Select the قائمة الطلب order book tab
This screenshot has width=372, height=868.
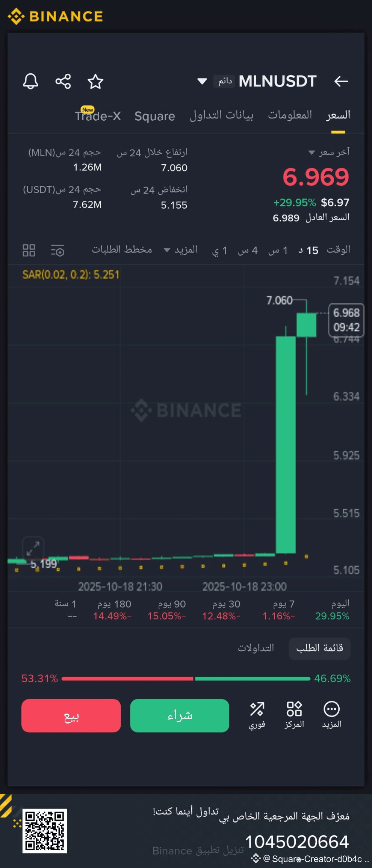click(320, 648)
